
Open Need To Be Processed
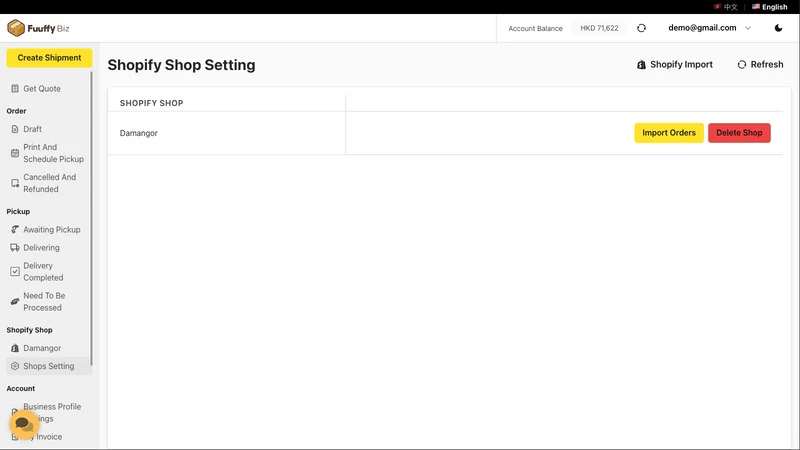click(44, 302)
